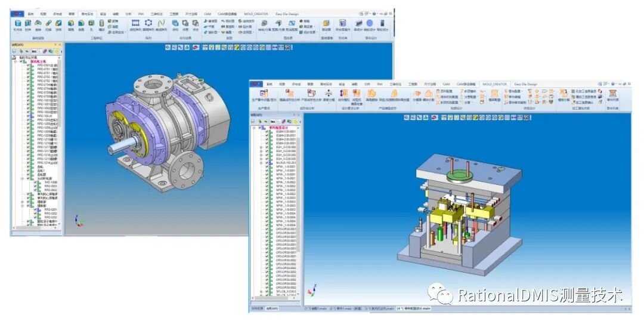Click the blue sphere design icon in left ribbon

(x=370, y=24)
